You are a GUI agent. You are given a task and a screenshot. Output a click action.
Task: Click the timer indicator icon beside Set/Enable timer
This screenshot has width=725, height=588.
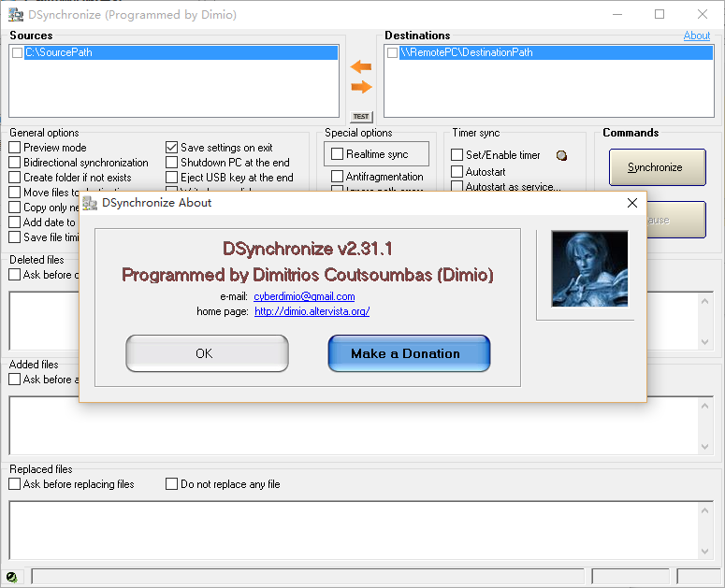point(561,155)
